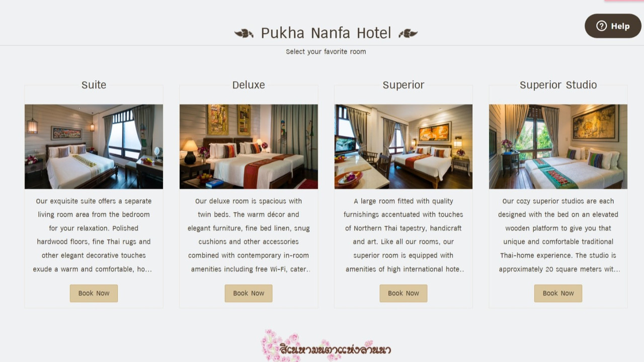Image resolution: width=644 pixels, height=362 pixels.
Task: Click the Superior Studio description text
Action: (558, 235)
